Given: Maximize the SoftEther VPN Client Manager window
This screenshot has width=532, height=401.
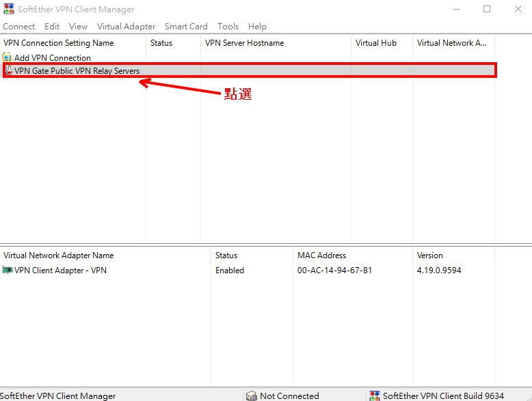Looking at the screenshot, I should pyautogui.click(x=487, y=9).
